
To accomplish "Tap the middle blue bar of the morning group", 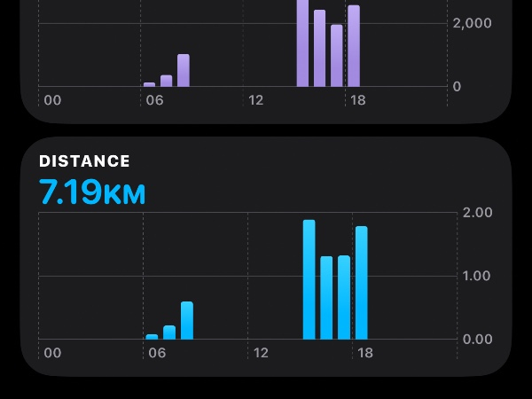I will pyautogui.click(x=169, y=332).
